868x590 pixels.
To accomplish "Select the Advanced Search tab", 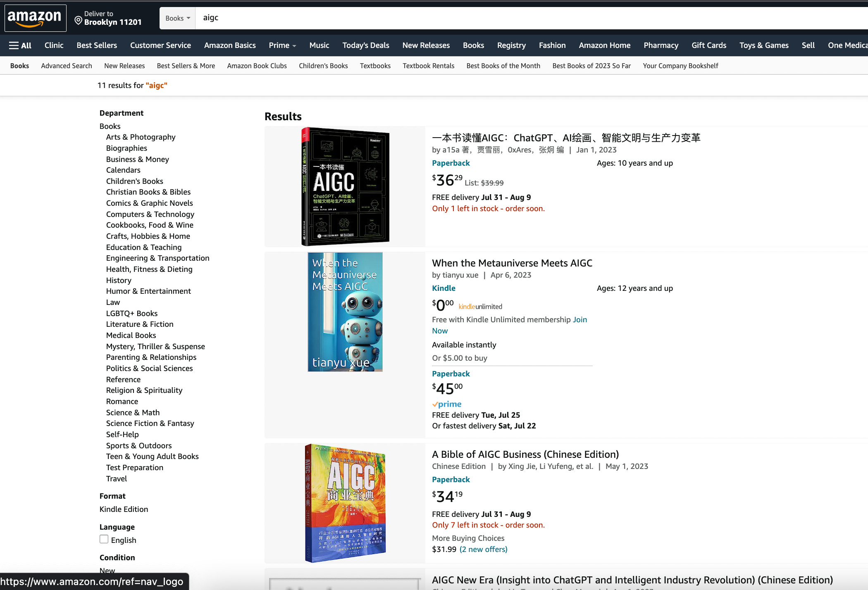I will tap(67, 66).
